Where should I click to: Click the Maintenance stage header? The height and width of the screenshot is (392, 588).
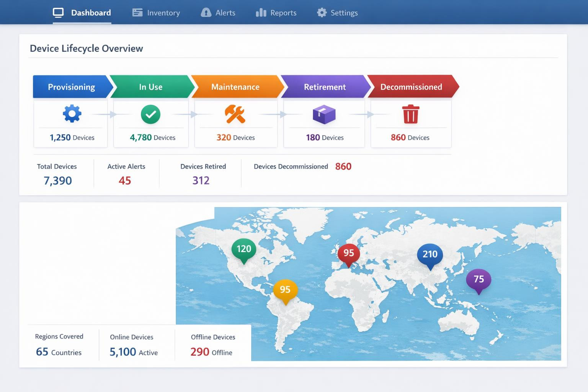pos(235,87)
